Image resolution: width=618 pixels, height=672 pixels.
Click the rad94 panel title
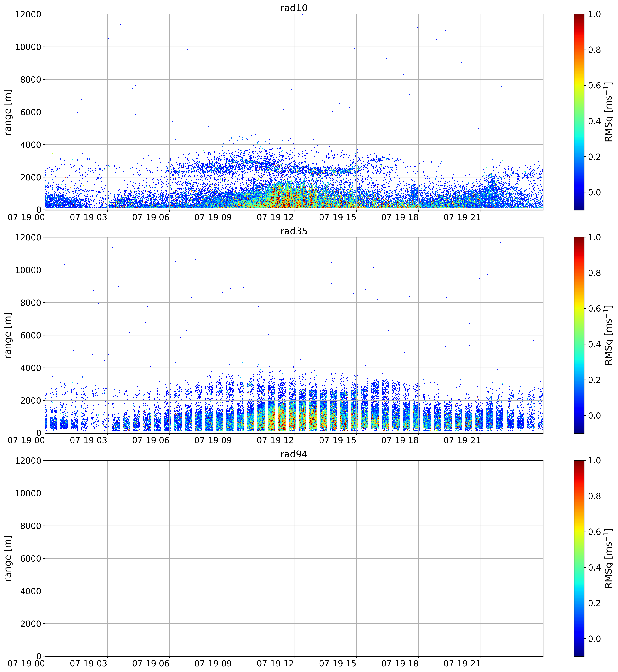pos(294,454)
